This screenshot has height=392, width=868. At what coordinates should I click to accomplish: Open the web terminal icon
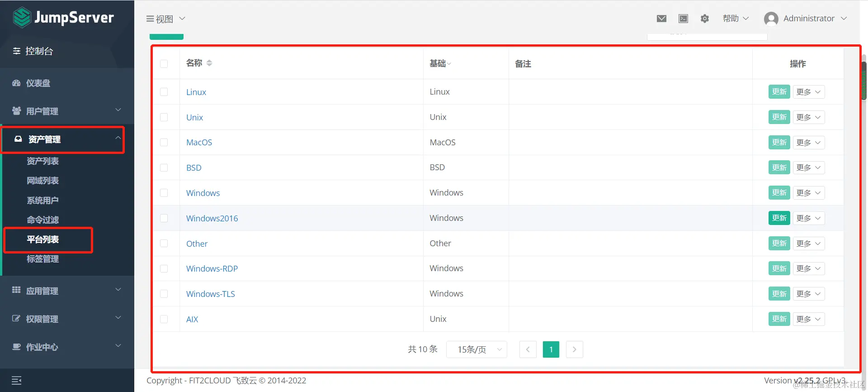click(x=683, y=19)
